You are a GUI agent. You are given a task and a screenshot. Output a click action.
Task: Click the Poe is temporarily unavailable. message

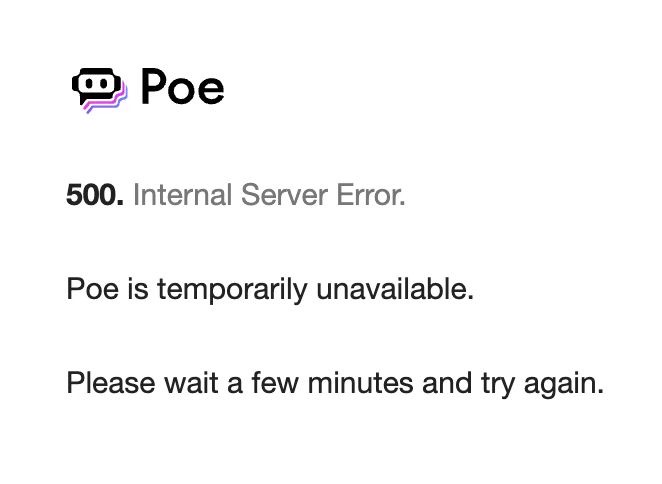(270, 290)
